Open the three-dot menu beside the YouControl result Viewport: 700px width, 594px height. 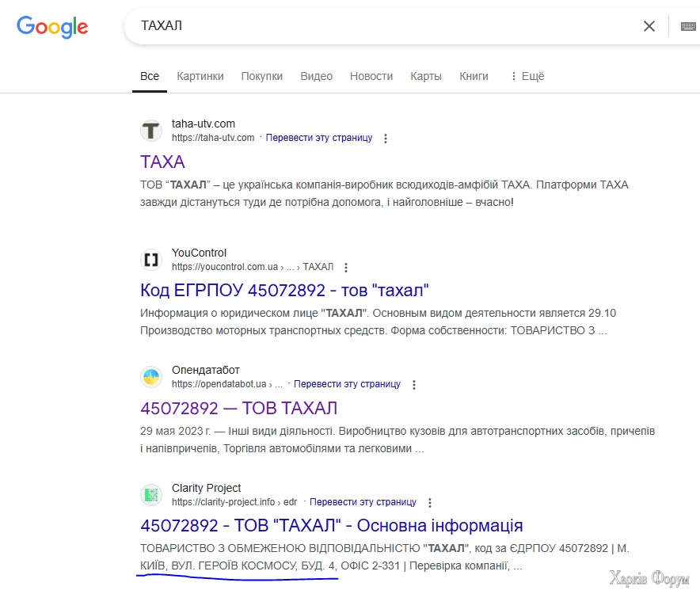pos(346,267)
